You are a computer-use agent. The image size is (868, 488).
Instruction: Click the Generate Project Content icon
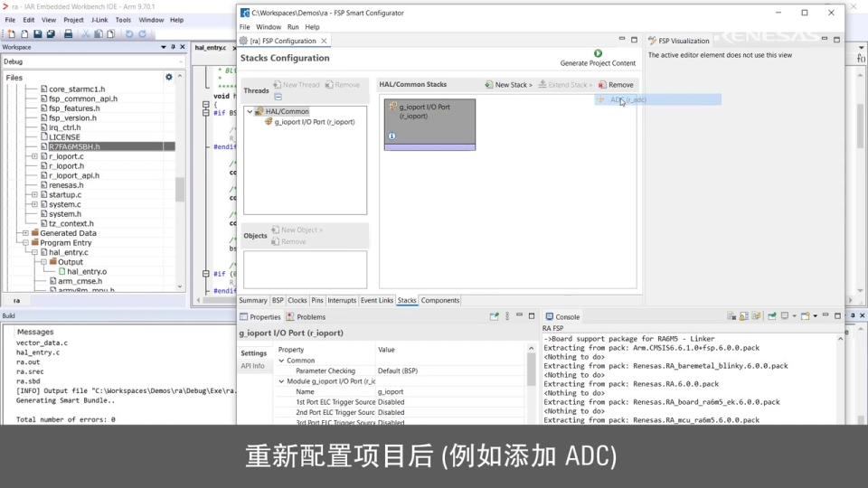point(598,53)
